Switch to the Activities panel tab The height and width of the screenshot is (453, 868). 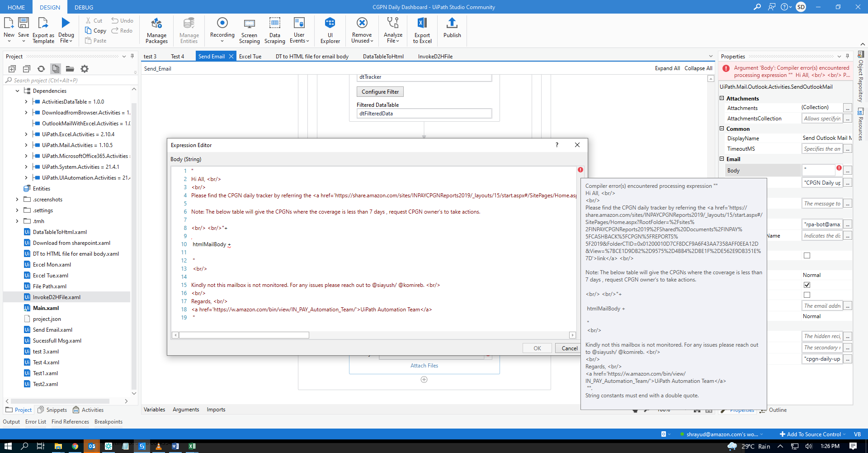(89, 410)
